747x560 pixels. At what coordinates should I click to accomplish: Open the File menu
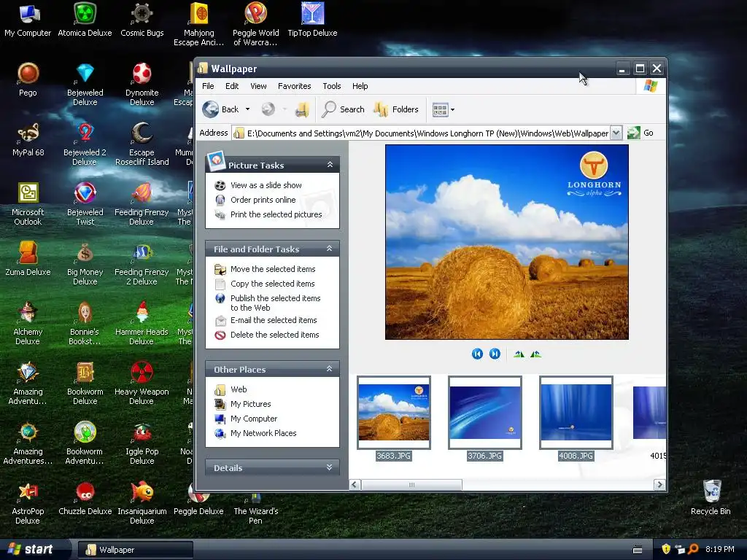[208, 86]
